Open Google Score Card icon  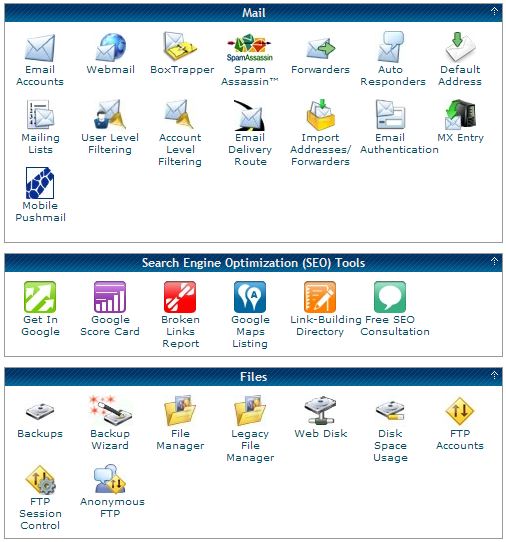click(x=110, y=297)
